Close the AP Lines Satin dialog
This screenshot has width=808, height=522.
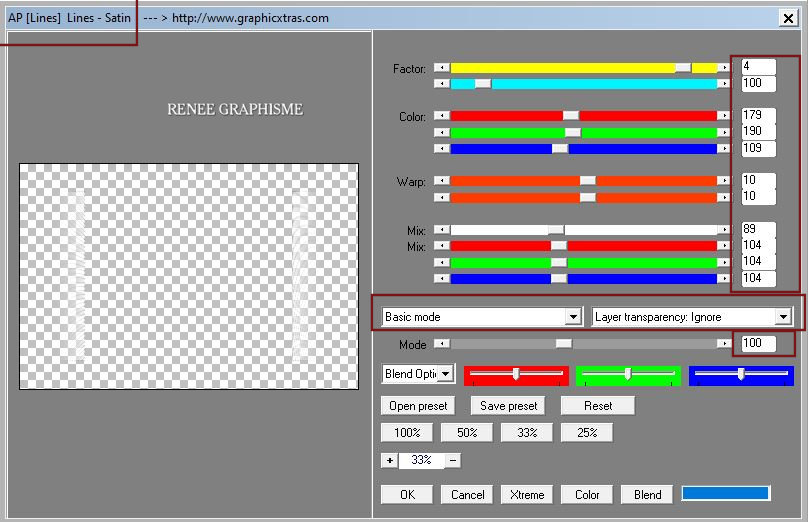click(x=788, y=19)
